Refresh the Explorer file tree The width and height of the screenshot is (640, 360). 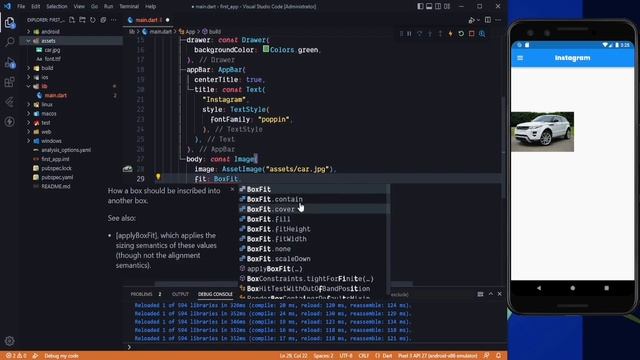point(93,20)
